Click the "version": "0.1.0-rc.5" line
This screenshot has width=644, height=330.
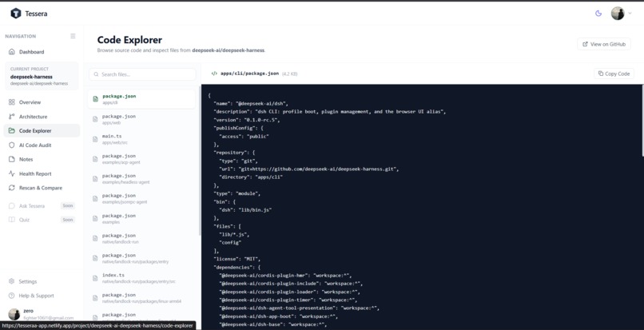[x=246, y=120]
